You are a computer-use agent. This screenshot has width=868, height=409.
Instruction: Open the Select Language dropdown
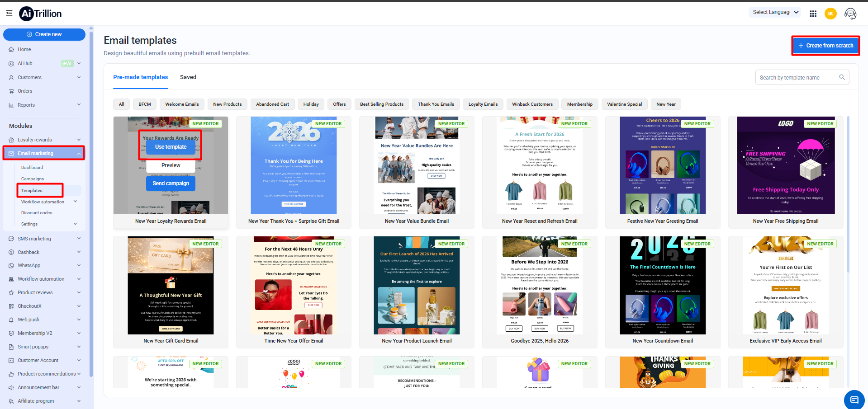[x=775, y=13]
